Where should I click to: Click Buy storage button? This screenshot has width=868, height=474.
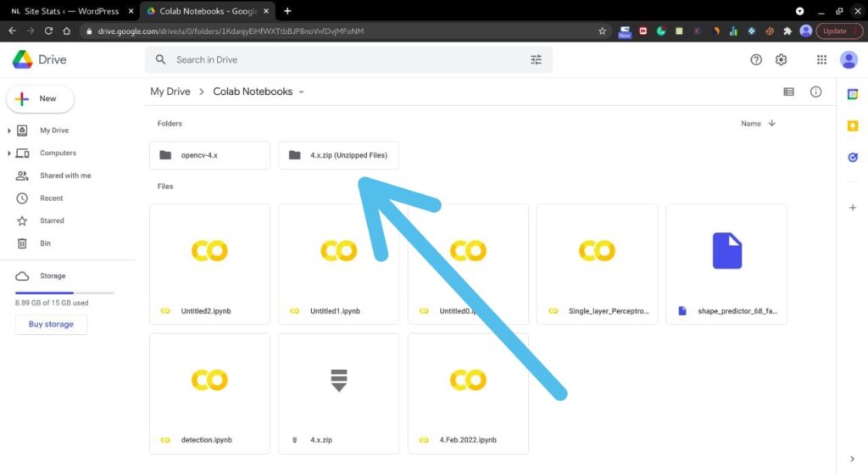pos(51,325)
